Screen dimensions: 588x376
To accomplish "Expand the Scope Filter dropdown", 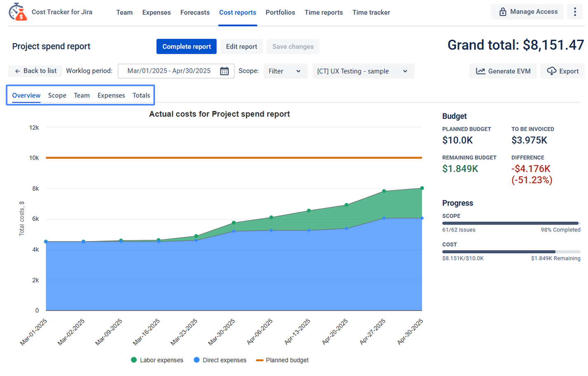I will [x=285, y=71].
